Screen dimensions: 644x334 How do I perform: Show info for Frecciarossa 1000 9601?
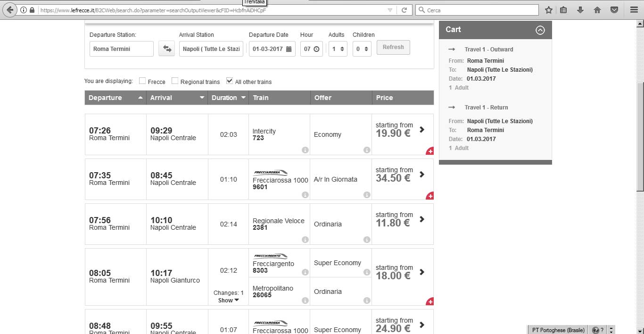click(305, 194)
